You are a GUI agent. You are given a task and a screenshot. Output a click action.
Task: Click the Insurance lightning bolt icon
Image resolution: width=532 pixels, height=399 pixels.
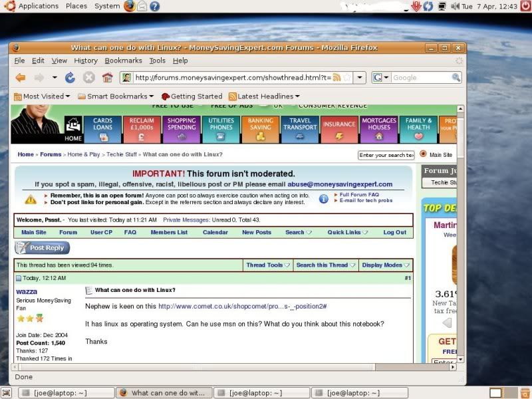point(338,134)
